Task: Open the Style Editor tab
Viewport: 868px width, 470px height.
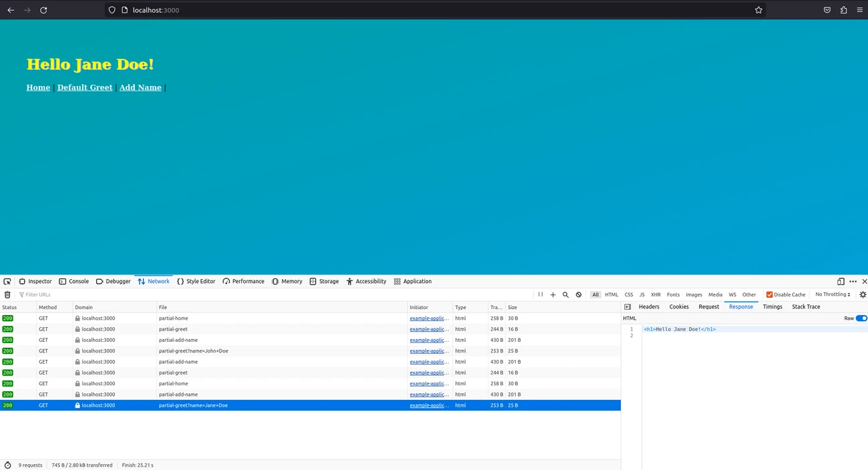Action: click(x=196, y=282)
